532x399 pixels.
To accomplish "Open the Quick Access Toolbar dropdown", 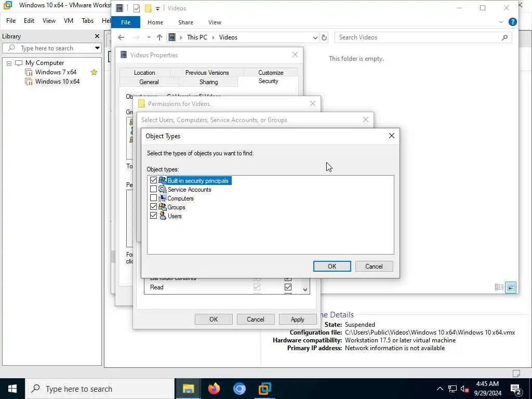I will click(x=157, y=8).
